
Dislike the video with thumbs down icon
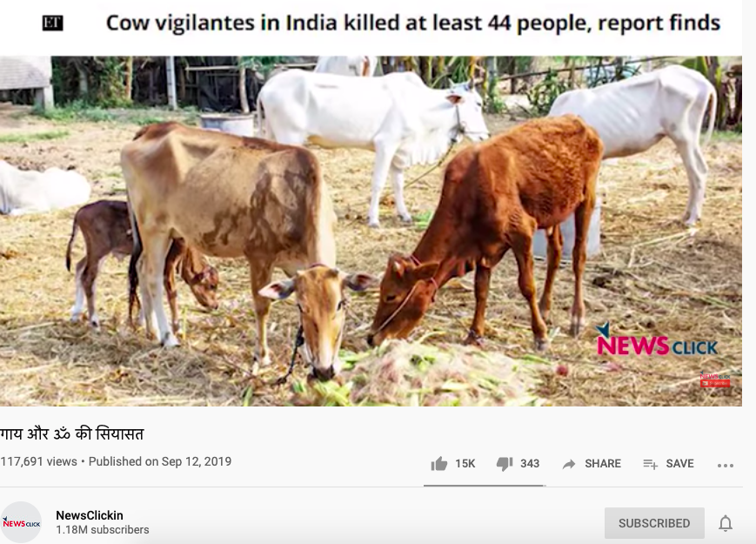[505, 463]
